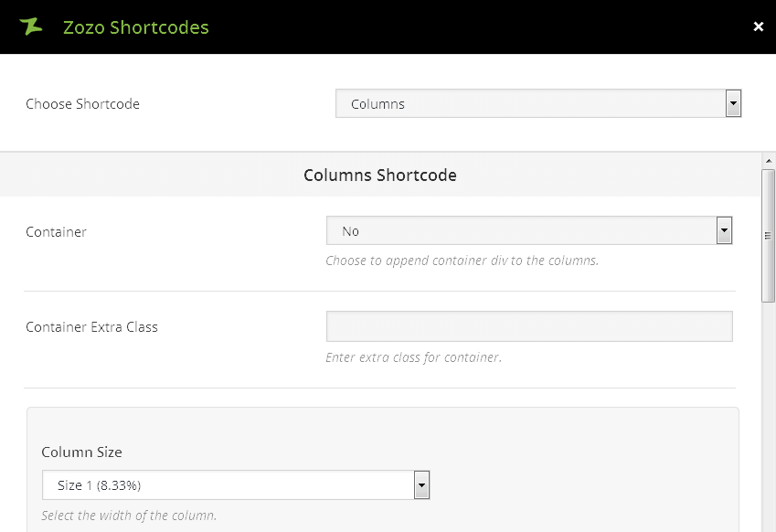Close the Zozo Shortcodes dialog

click(758, 27)
